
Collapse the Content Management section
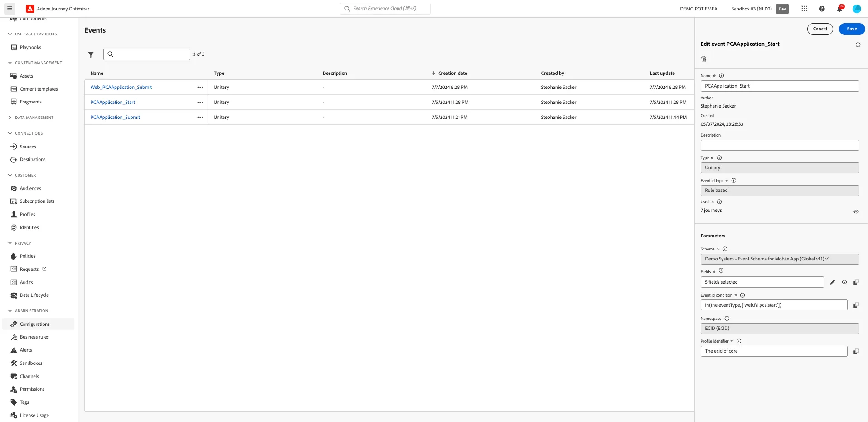[x=10, y=63]
